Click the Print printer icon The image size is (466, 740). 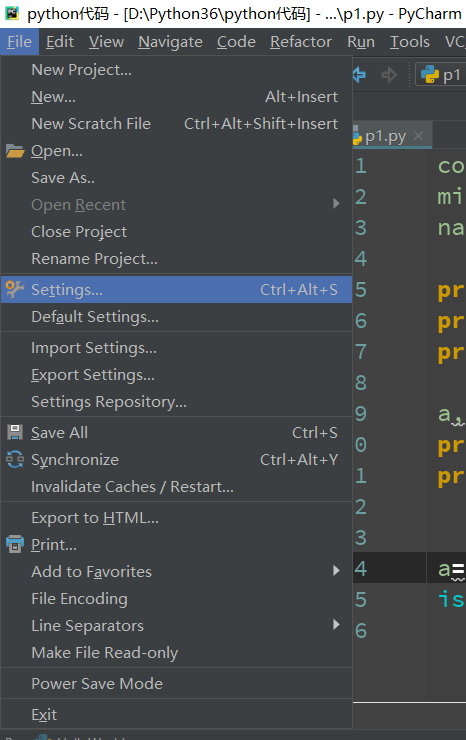pos(15,544)
